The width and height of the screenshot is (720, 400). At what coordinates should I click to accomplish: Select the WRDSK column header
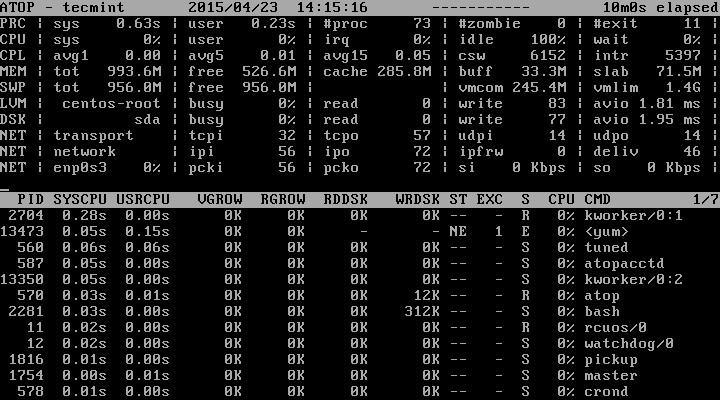pos(417,200)
